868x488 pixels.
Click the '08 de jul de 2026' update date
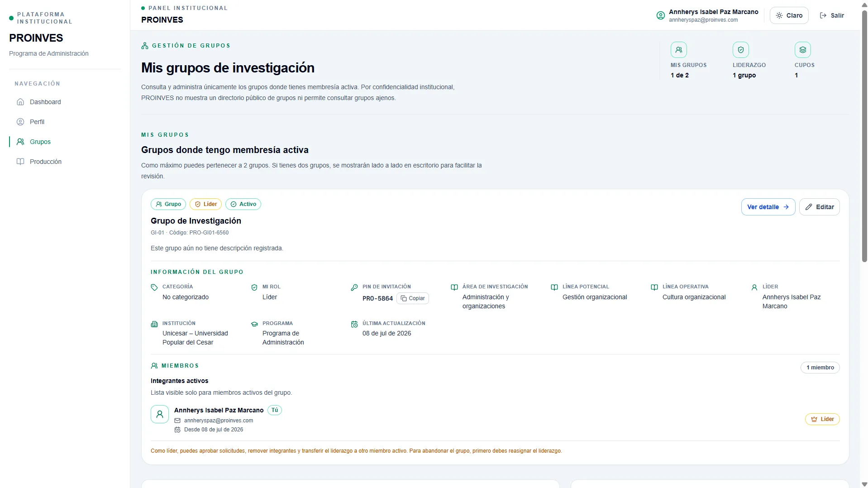(x=386, y=333)
